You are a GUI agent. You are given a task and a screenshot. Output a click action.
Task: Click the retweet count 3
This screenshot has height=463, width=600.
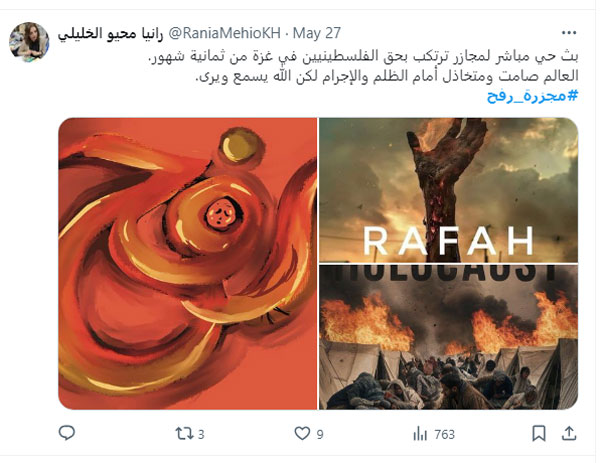pos(201,435)
